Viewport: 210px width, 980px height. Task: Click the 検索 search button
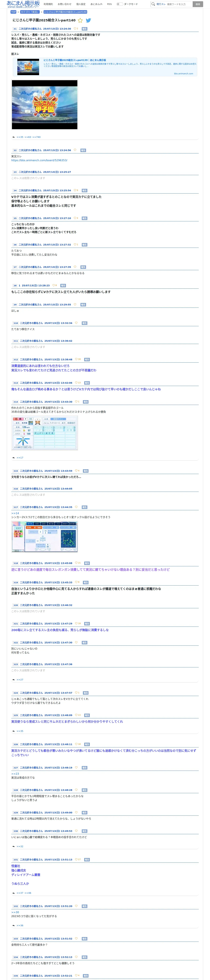[x=198, y=4]
